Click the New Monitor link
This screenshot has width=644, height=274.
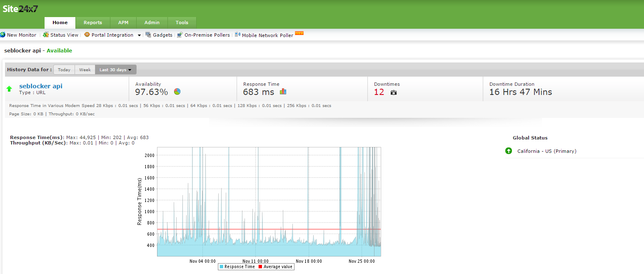(x=22, y=35)
